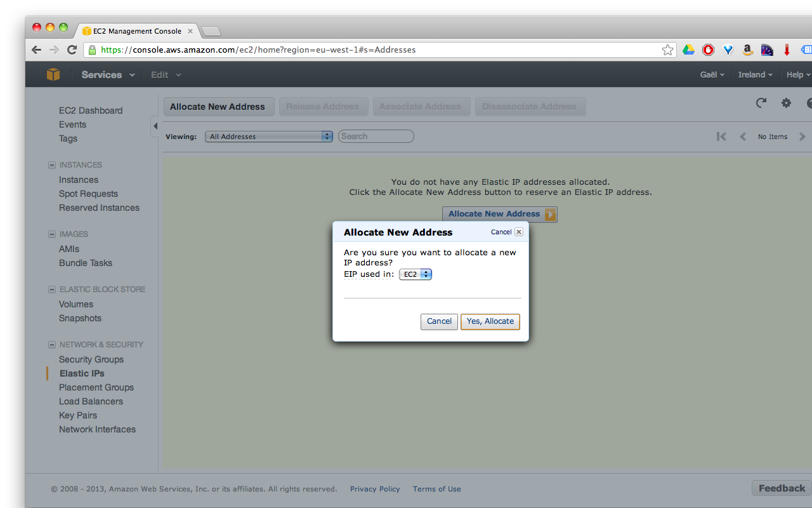This screenshot has height=508, width=812.
Task: Collapse the NETWORK & SECURITY section
Action: (51, 344)
